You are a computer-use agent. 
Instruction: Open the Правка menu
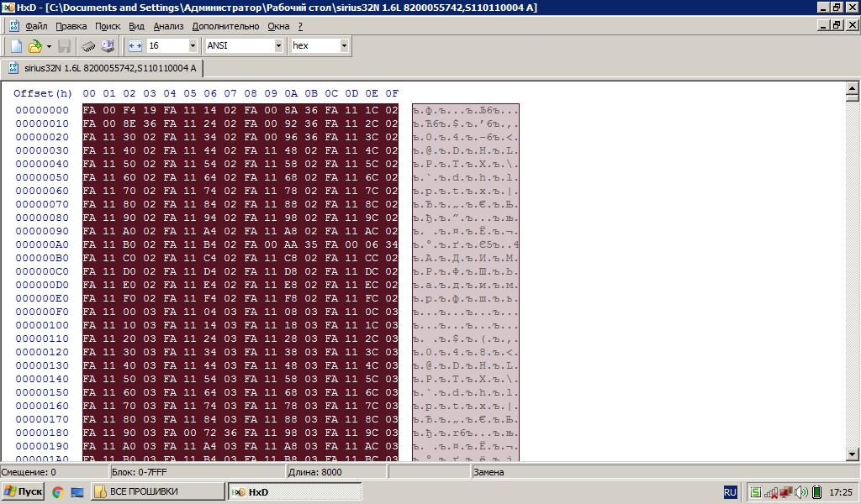tap(71, 26)
